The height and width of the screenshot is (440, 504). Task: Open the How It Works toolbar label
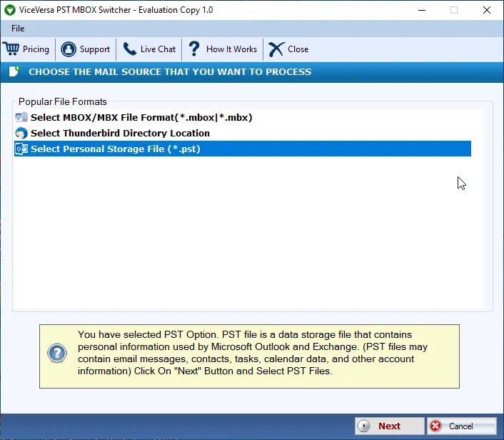(x=232, y=49)
